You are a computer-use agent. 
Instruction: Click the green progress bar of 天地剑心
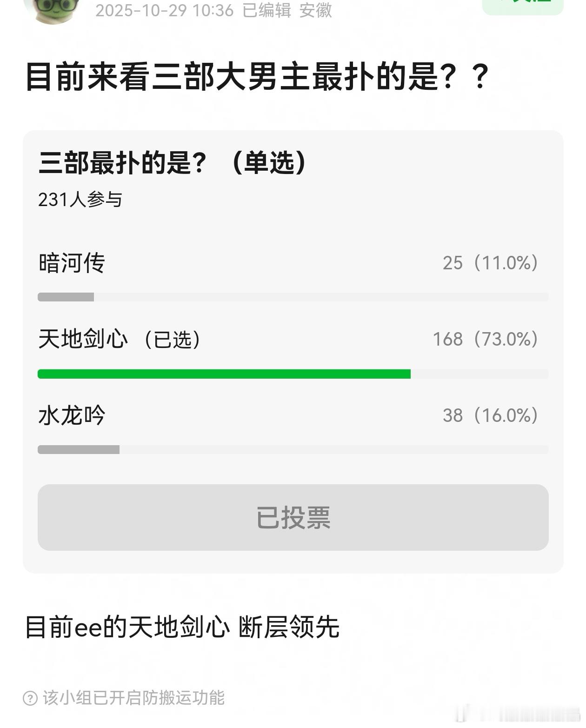pos(223,373)
